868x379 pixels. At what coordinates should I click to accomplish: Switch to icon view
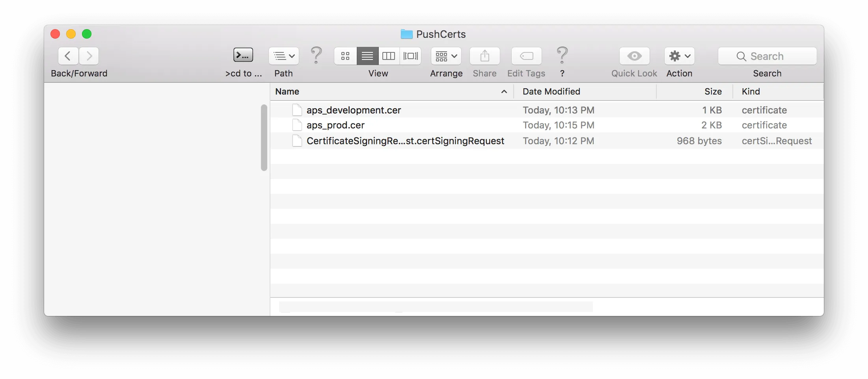[345, 56]
